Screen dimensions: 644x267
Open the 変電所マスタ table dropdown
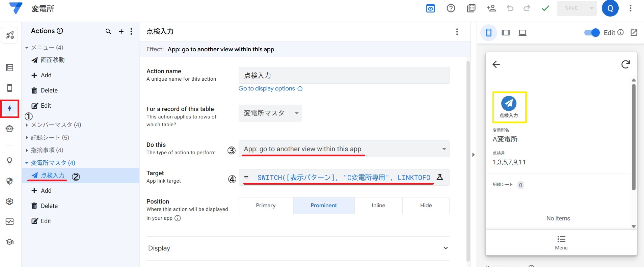click(x=270, y=113)
